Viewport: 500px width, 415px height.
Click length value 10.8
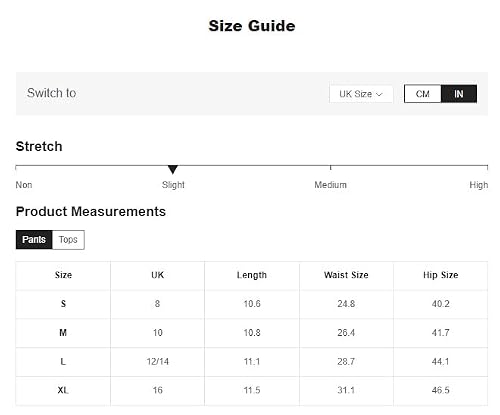point(252,333)
